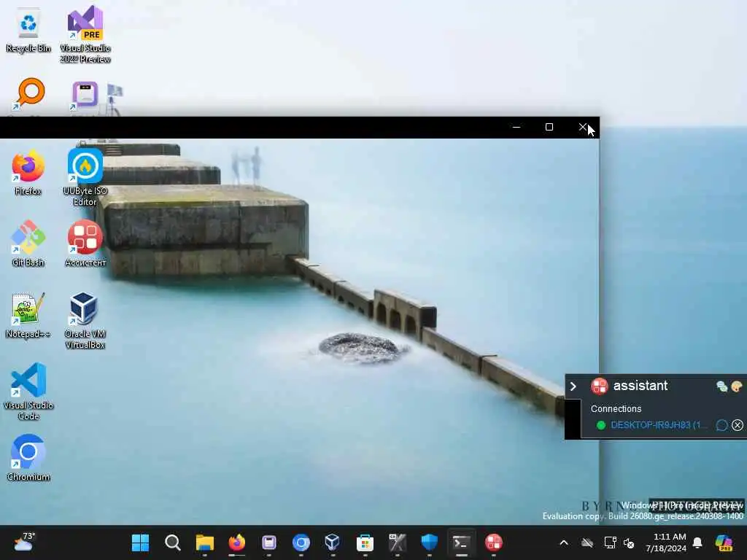The width and height of the screenshot is (747, 560).
Task: Click the assistant logo in panel header
Action: point(600,386)
